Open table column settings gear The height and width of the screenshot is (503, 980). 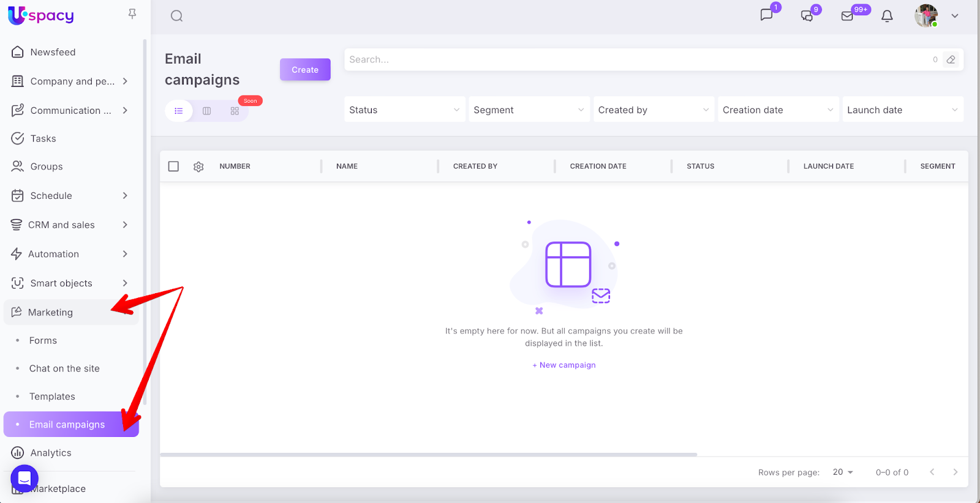point(198,166)
